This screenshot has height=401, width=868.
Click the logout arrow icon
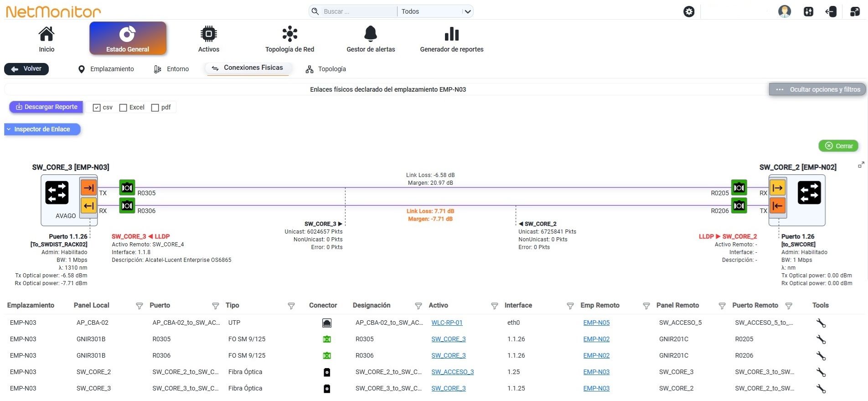(x=831, y=11)
